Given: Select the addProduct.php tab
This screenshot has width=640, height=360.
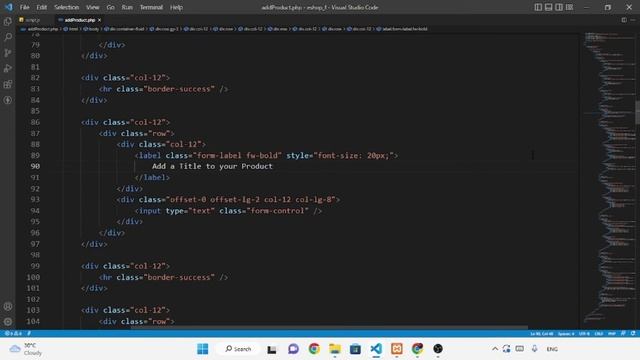Looking at the screenshot, I should [x=80, y=20].
